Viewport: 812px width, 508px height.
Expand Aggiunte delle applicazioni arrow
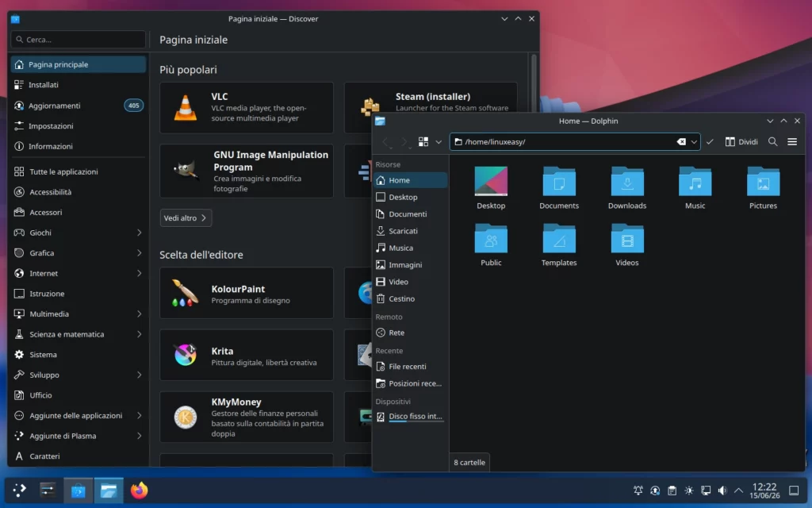point(140,415)
